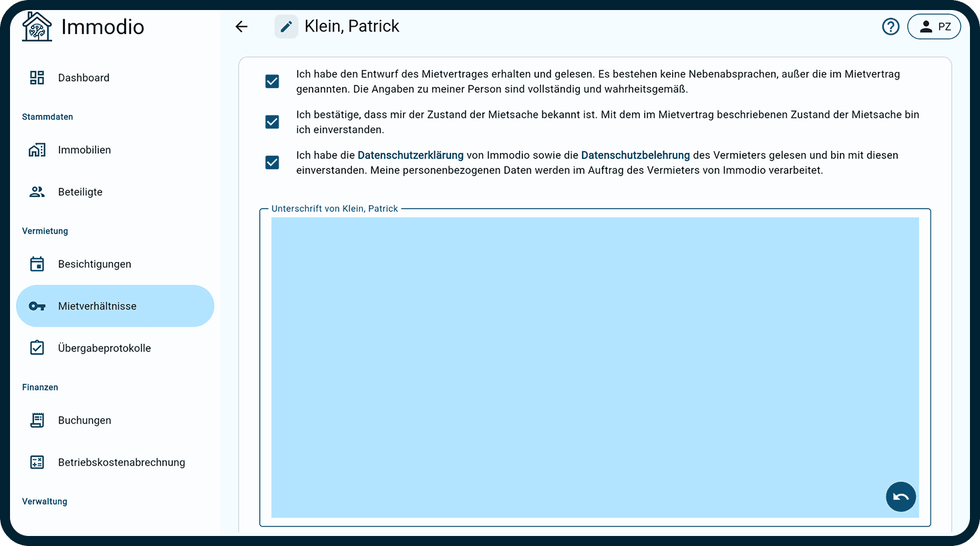Click the Finanzen section heading

40,388
